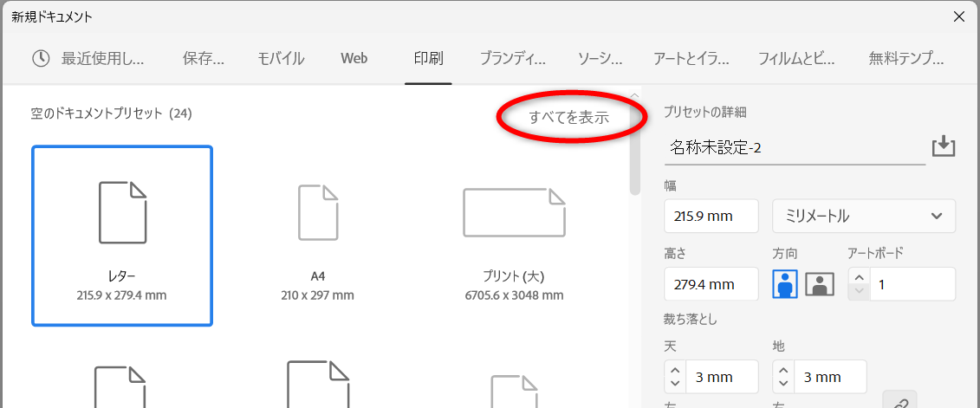Click the top (天) bleed 3 mm field
980x408 pixels.
722,377
